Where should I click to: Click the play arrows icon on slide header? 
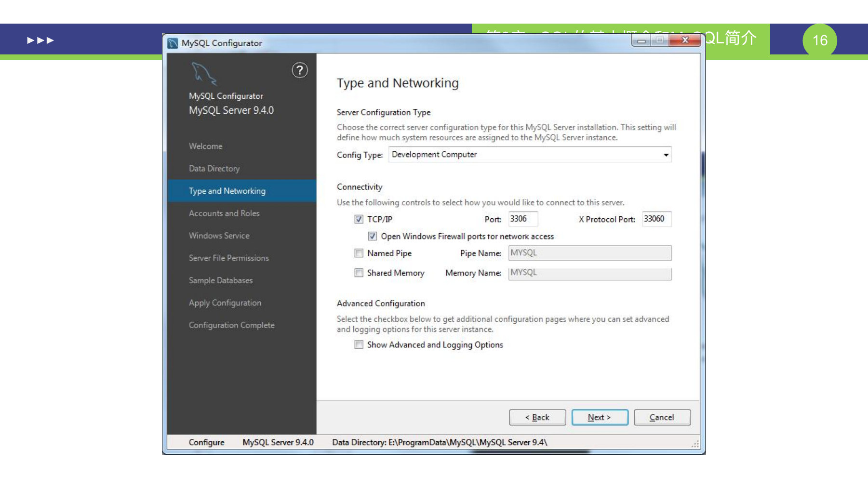(40, 40)
